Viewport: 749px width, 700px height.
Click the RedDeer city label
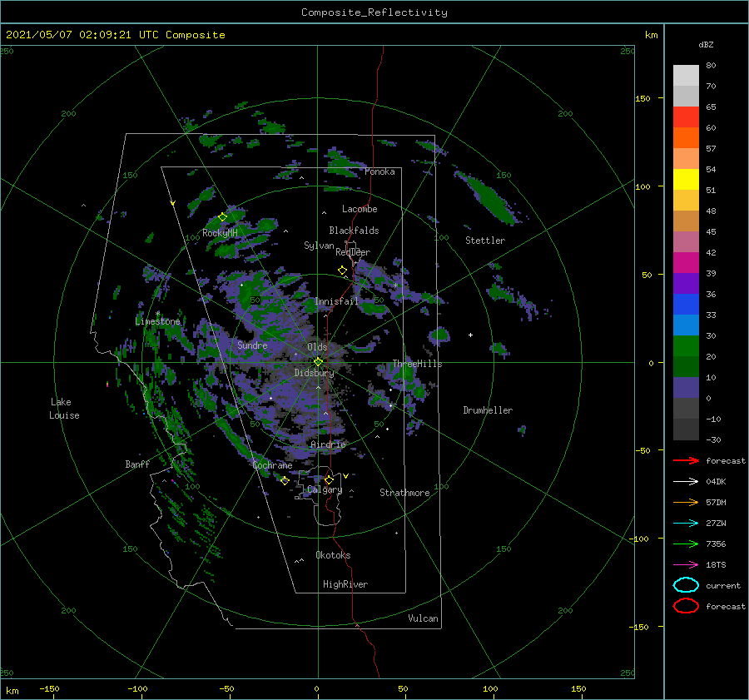point(353,252)
